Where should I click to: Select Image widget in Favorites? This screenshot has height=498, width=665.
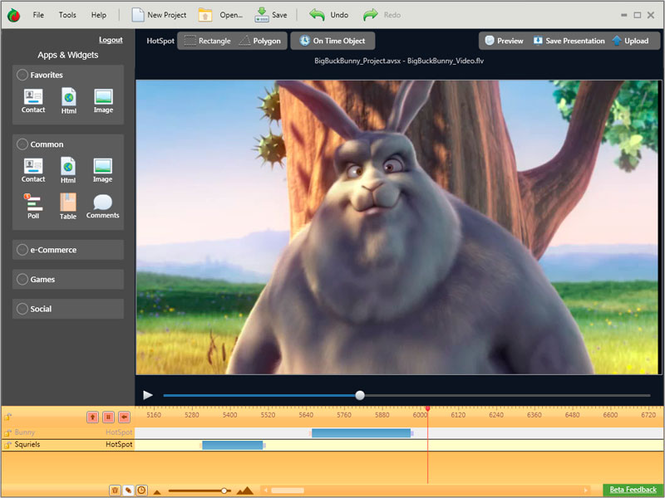pos(103,101)
